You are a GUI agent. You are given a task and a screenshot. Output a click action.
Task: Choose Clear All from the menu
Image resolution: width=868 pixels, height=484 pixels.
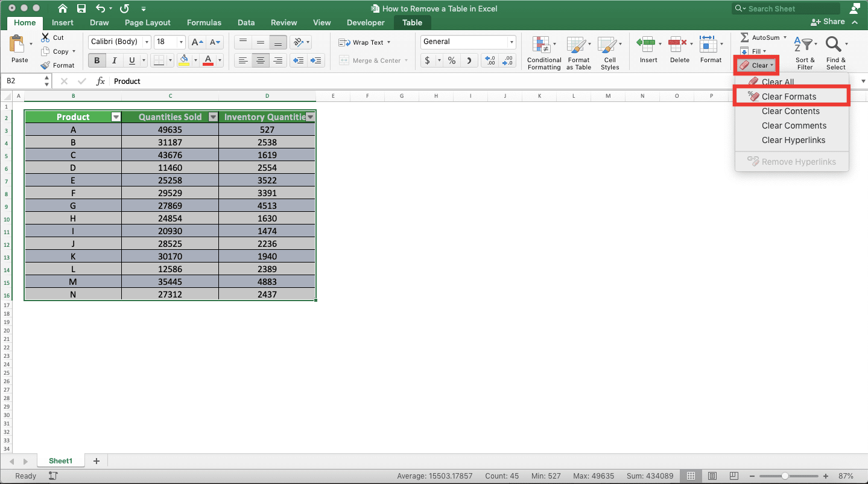coord(792,82)
